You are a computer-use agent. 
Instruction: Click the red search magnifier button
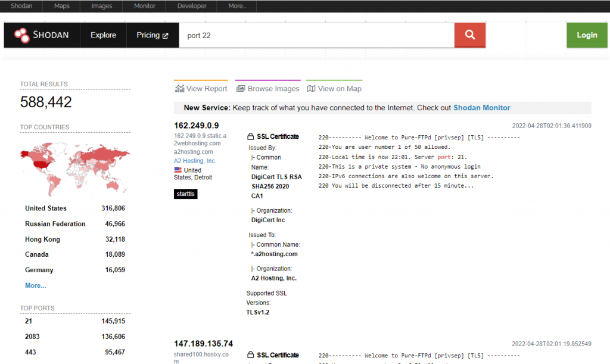470,35
